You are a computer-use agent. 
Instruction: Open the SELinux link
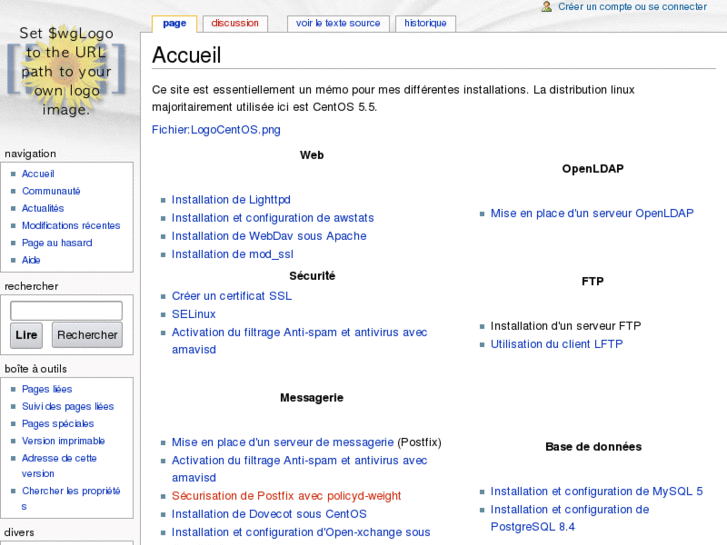(194, 314)
